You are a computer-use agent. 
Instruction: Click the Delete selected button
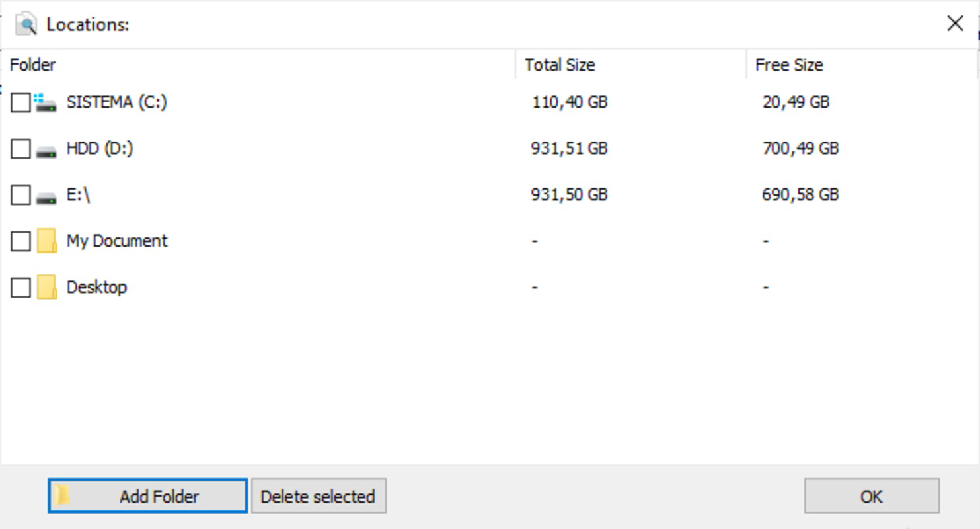pos(319,496)
